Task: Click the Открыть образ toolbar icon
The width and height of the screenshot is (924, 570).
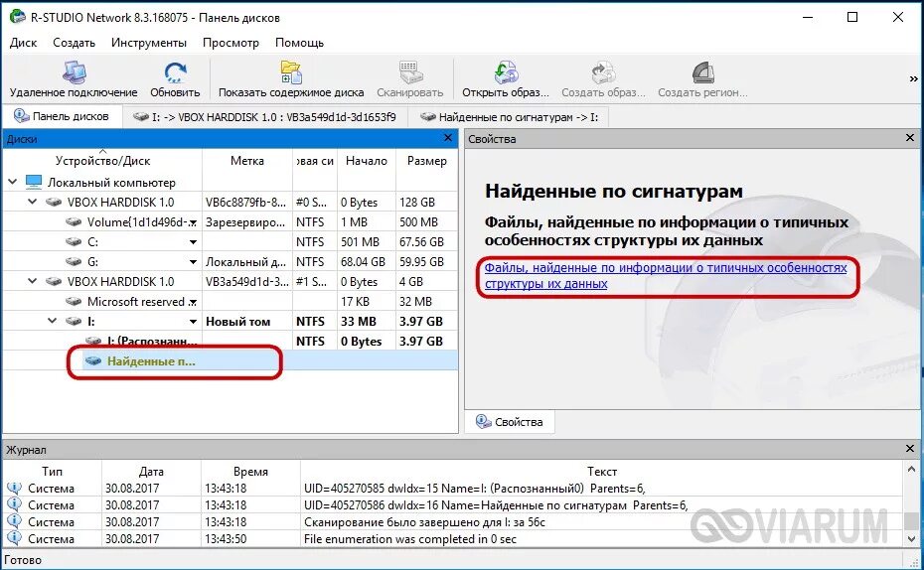Action: pos(506,72)
